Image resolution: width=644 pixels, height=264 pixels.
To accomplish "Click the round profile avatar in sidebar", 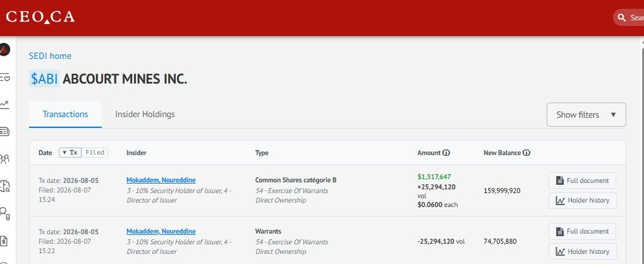I will point(4,50).
